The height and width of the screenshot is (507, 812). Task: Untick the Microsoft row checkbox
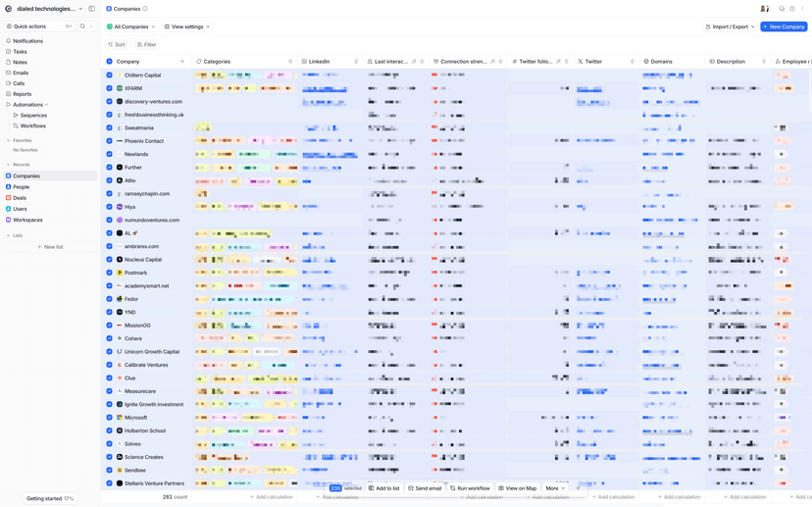click(x=109, y=418)
